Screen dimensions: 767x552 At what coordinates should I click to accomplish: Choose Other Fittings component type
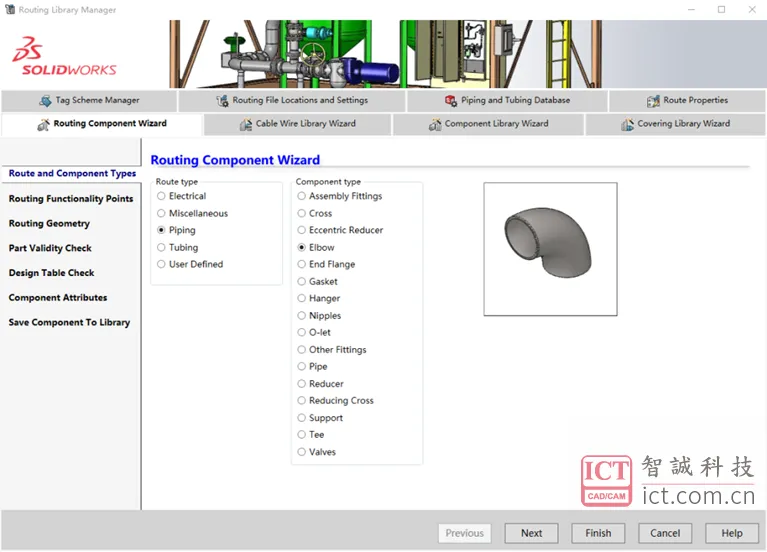pyautogui.click(x=301, y=349)
